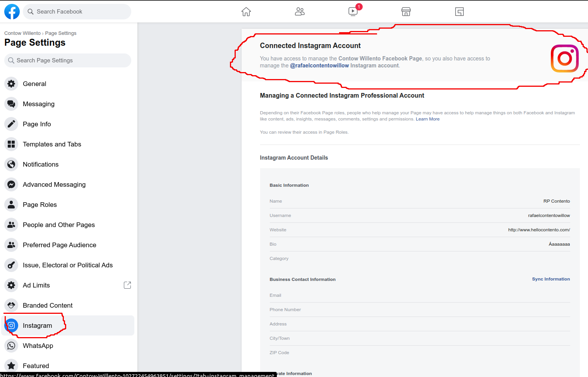Click the Phone Number row label
Image resolution: width=588 pixels, height=377 pixels.
tap(285, 310)
